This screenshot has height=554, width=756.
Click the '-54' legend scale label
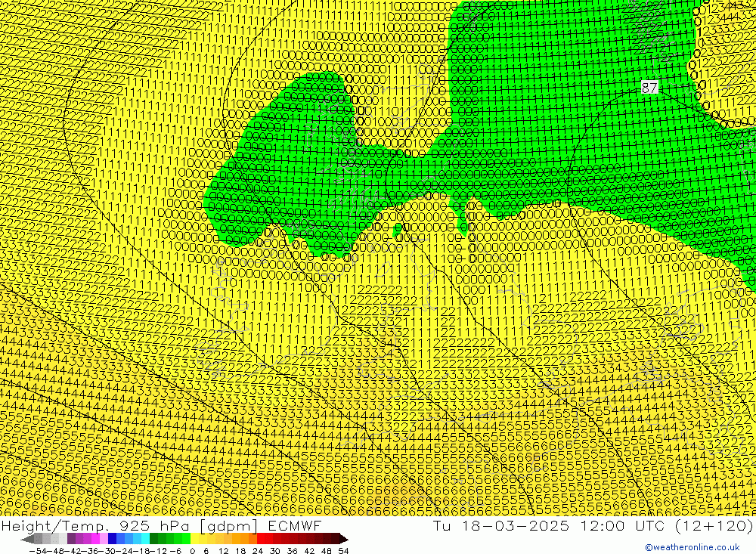pyautogui.click(x=38, y=551)
